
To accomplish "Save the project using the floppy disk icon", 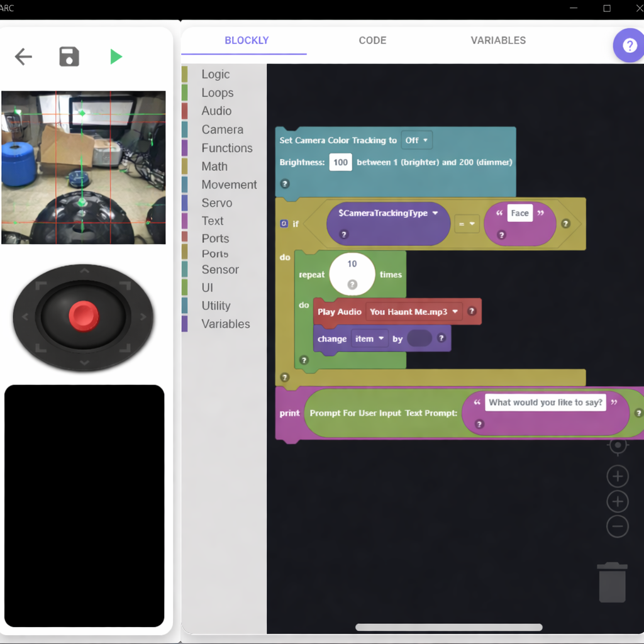I will pos(69,57).
